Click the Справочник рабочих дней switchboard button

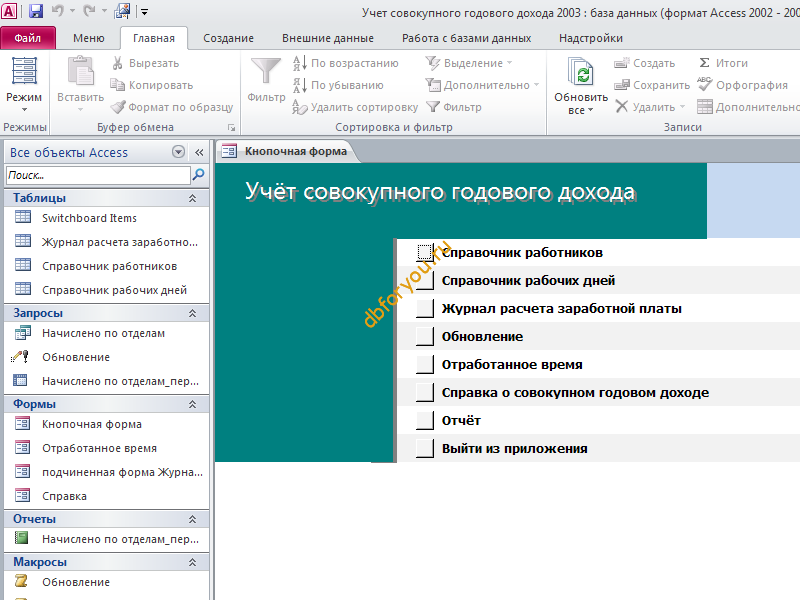425,280
